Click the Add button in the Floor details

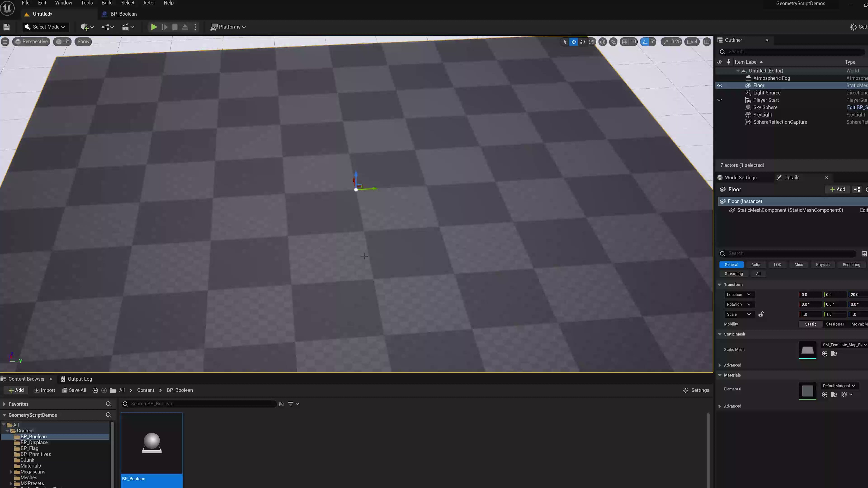click(838, 189)
